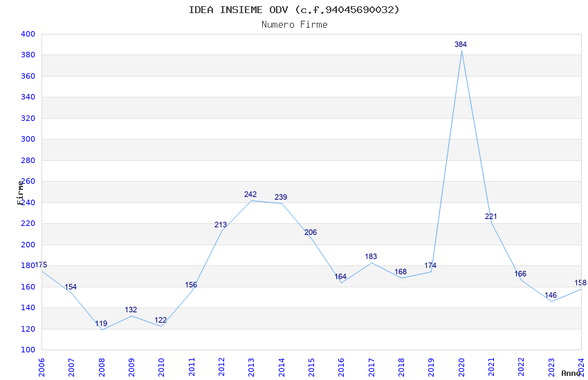Click the lowest data label 119
Screen dimensions: 588x380
(x=101, y=323)
